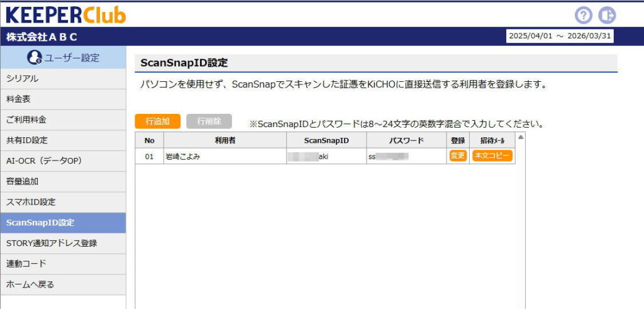This screenshot has height=309, width=644.
Task: Click the 変更 button for row 01
Action: click(458, 156)
